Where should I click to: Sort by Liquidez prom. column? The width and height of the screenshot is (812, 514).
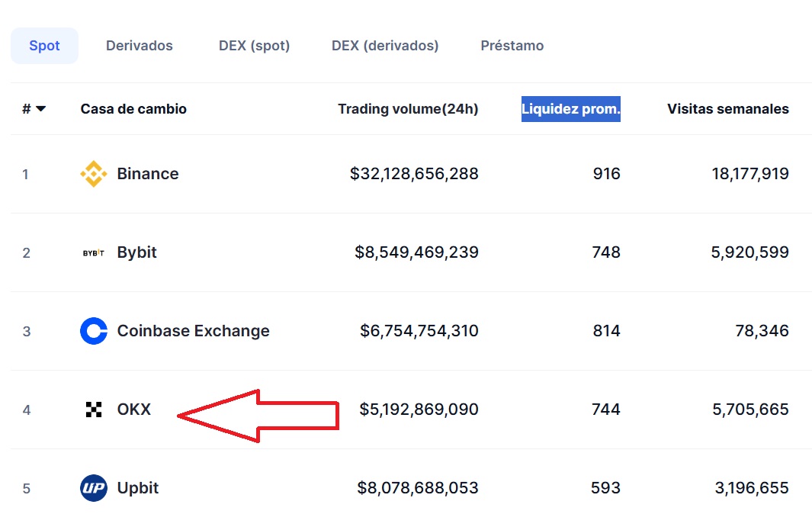click(570, 109)
